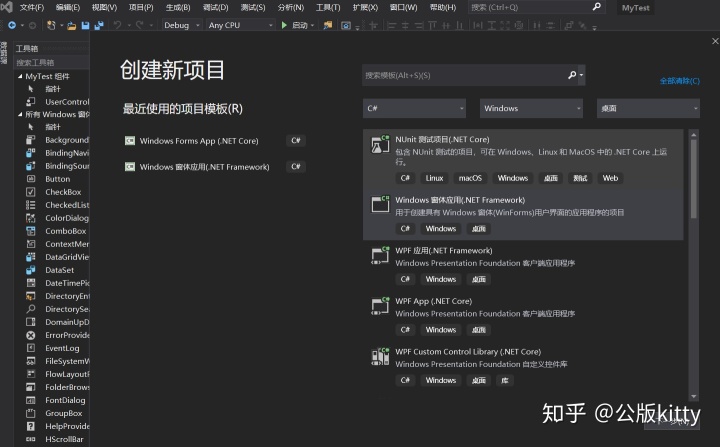
Task: Click the template search magnifier icon
Action: pos(572,75)
